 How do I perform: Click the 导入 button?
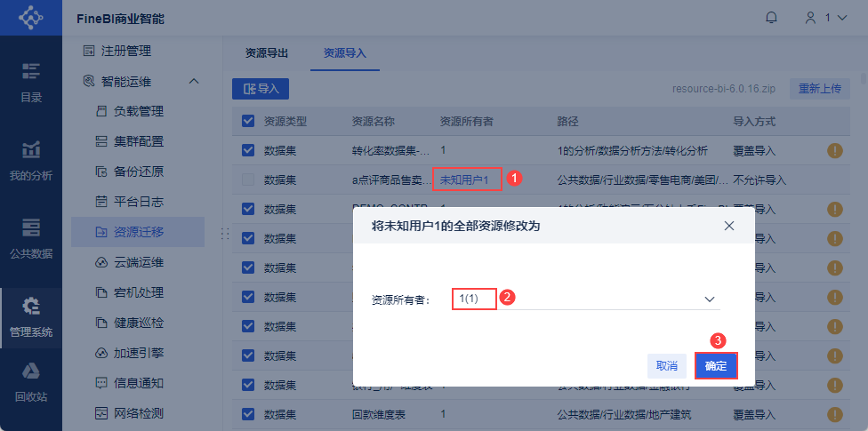pos(261,89)
